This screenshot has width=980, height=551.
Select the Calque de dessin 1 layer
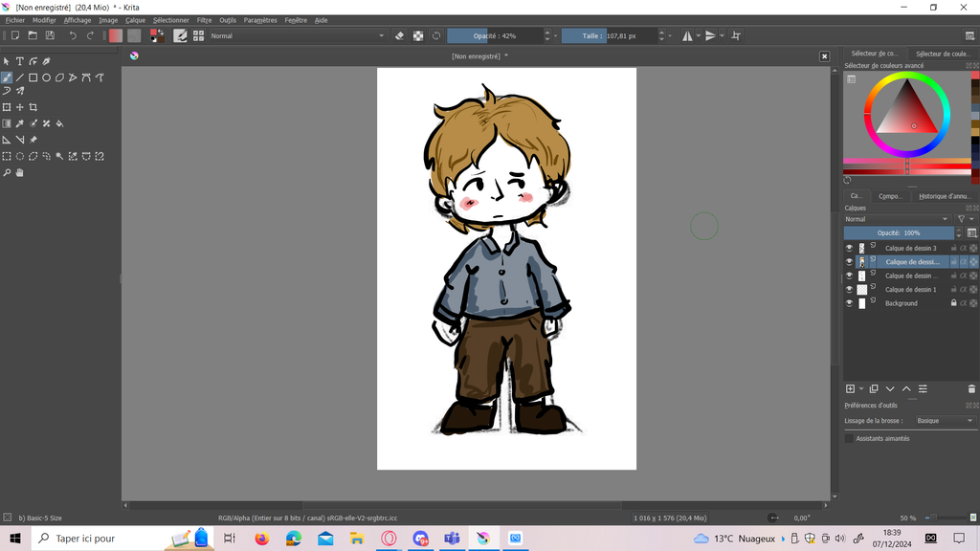(910, 289)
